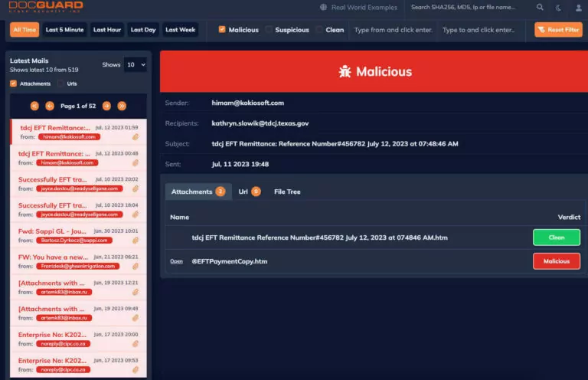Click the himam@kokiosoft.com tag in first mail
588x380 pixels.
click(x=69, y=137)
